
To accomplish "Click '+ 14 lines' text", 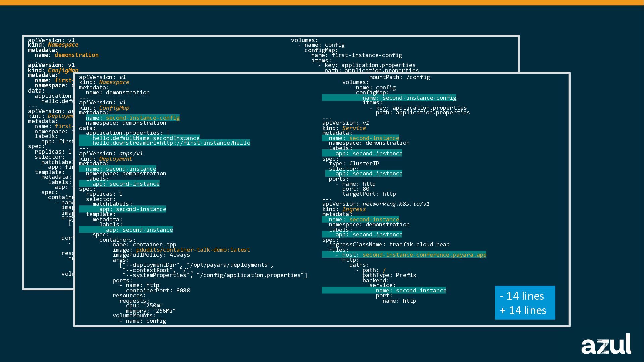I will pyautogui.click(x=523, y=310).
